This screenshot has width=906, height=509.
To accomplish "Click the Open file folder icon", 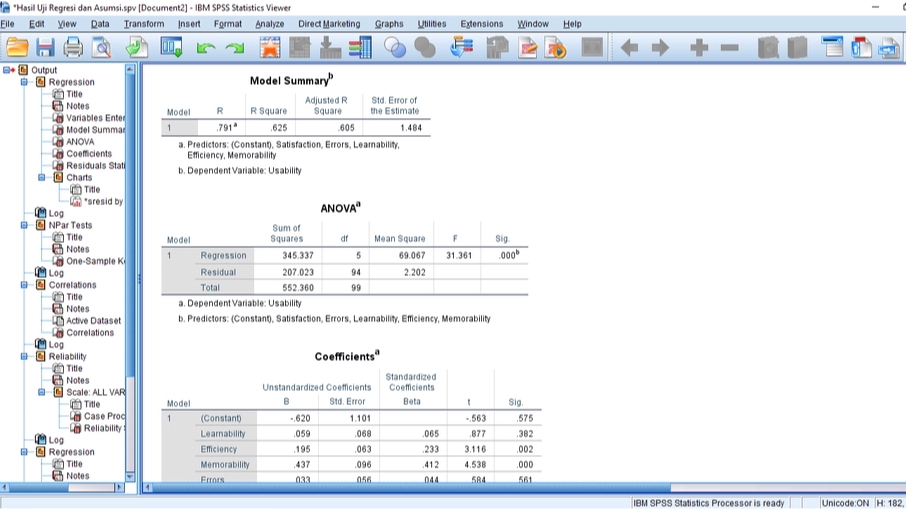I will click(x=17, y=47).
